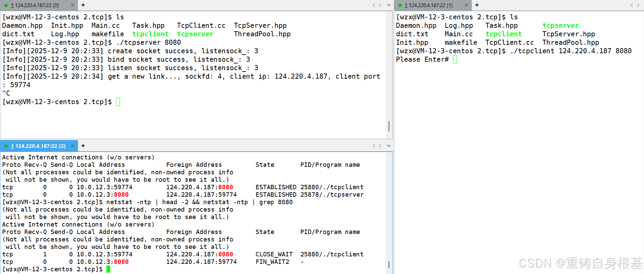Click the bottom terminal scrollbar thumb

point(389,265)
